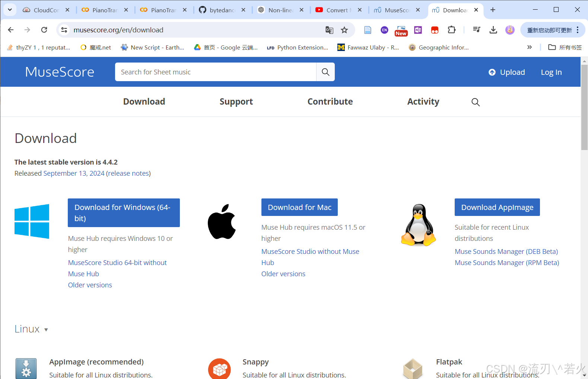
Task: Open the blue document extension icon
Action: [368, 30]
